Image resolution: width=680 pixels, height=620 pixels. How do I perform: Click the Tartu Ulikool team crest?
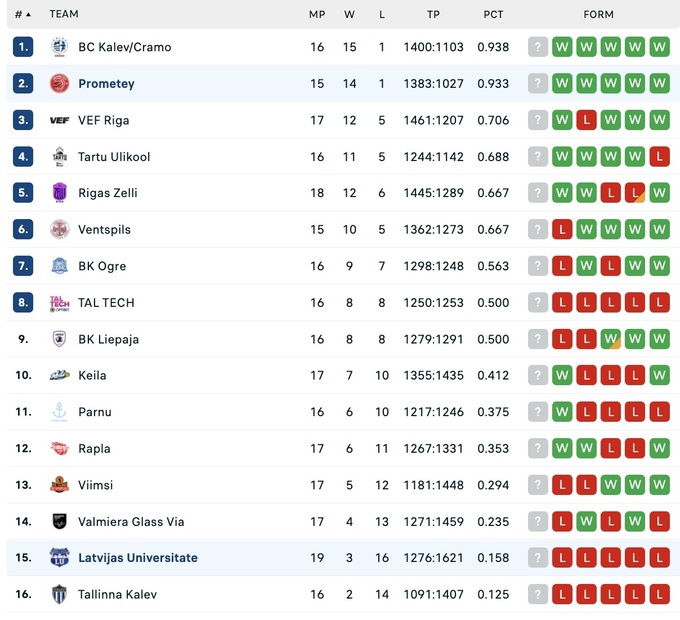coord(59,157)
